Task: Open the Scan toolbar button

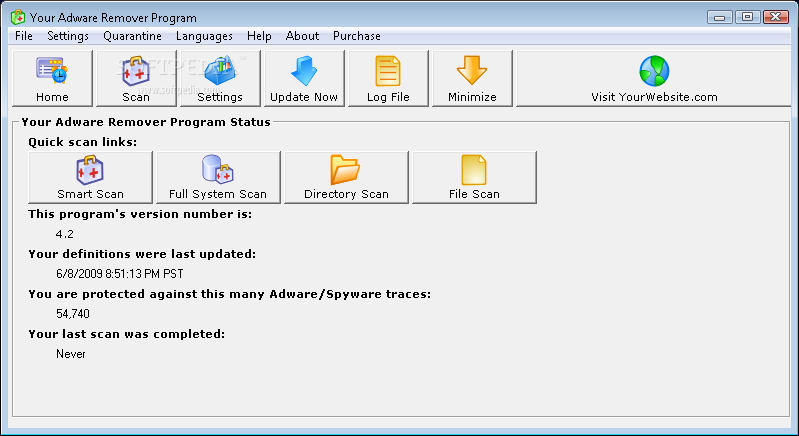Action: (136, 78)
